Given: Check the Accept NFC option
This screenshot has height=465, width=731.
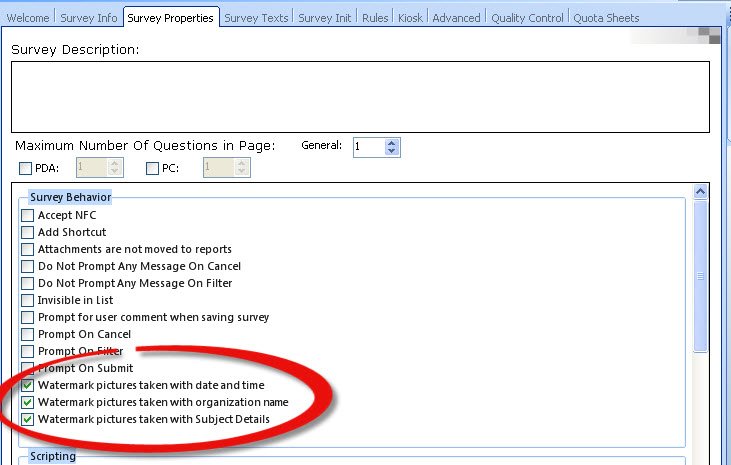Looking at the screenshot, I should (x=28, y=215).
